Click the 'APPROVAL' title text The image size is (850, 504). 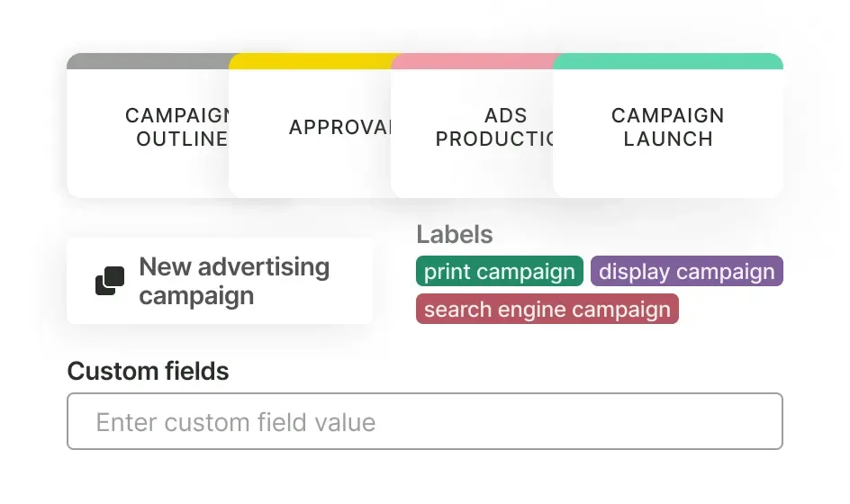coord(342,128)
